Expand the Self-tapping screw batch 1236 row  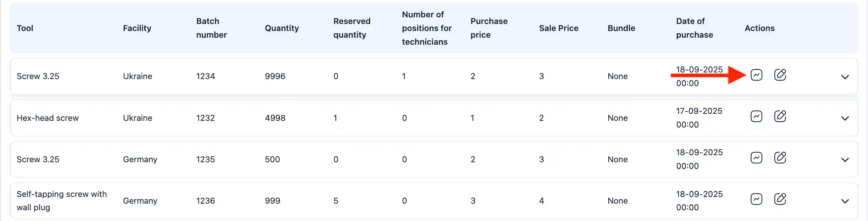[845, 201]
